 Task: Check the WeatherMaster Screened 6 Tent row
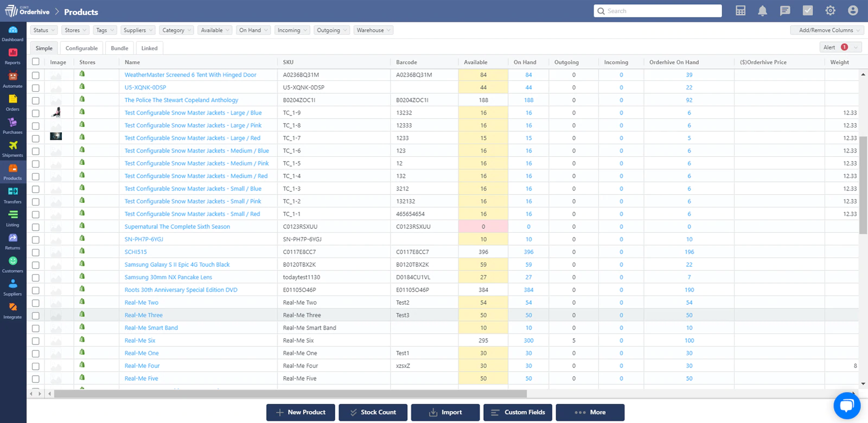pos(36,75)
